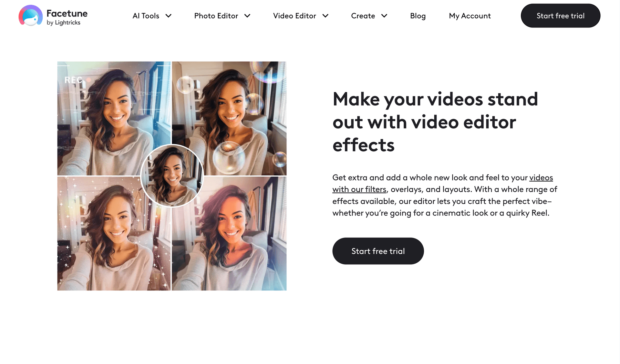
Task: Expand the AI Tools dropdown chevron
Action: point(169,16)
